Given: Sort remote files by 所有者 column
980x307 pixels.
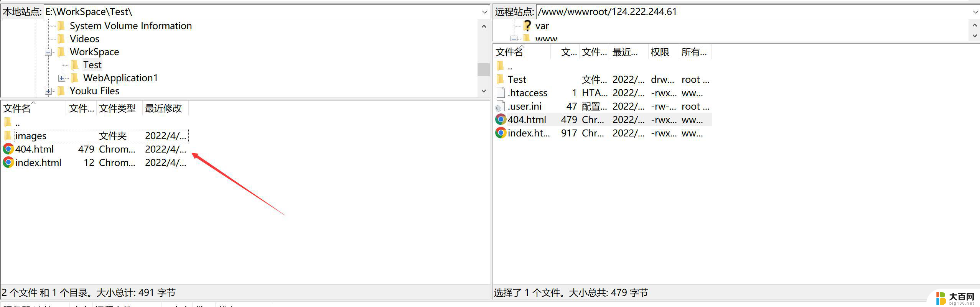Looking at the screenshot, I should (695, 52).
